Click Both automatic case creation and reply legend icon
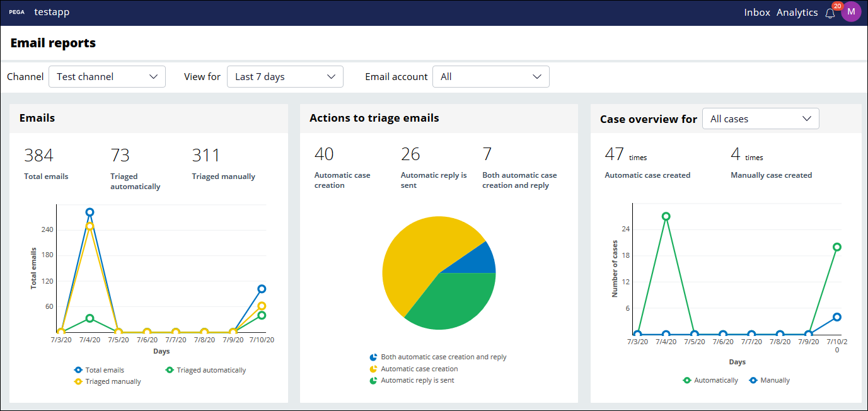The image size is (868, 411). (x=373, y=357)
